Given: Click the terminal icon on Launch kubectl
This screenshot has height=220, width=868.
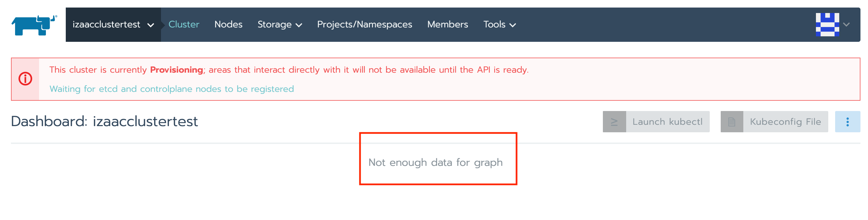Looking at the screenshot, I should 615,121.
